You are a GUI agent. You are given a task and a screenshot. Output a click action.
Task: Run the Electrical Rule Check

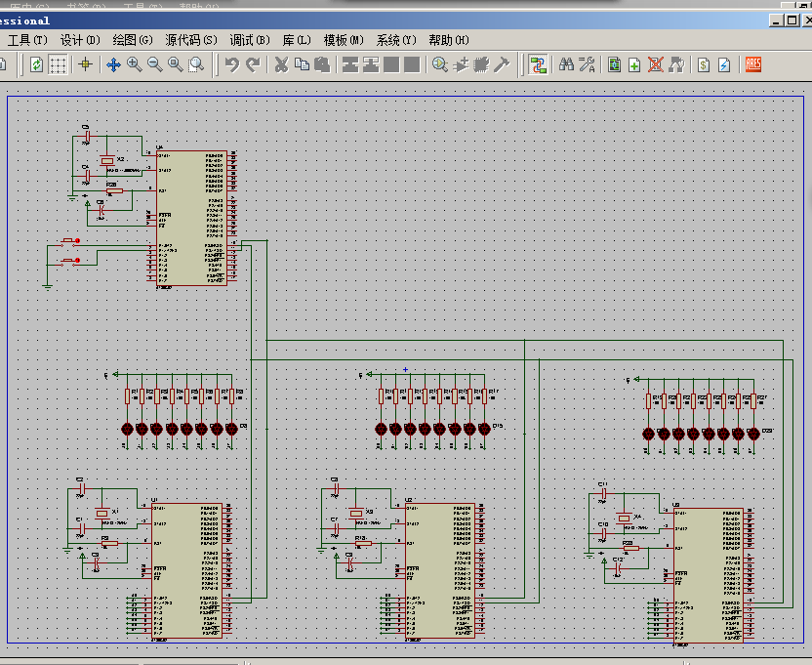(x=724, y=64)
